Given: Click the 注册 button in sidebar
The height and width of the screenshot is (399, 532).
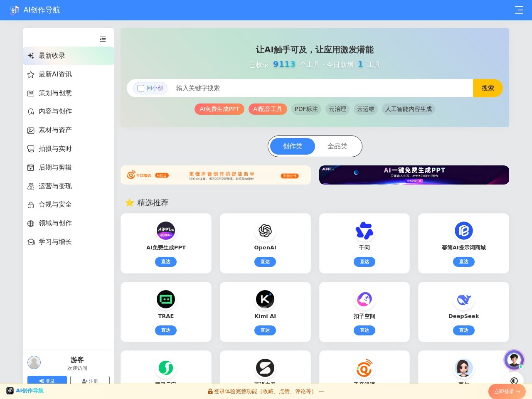Looking at the screenshot, I should click(90, 380).
